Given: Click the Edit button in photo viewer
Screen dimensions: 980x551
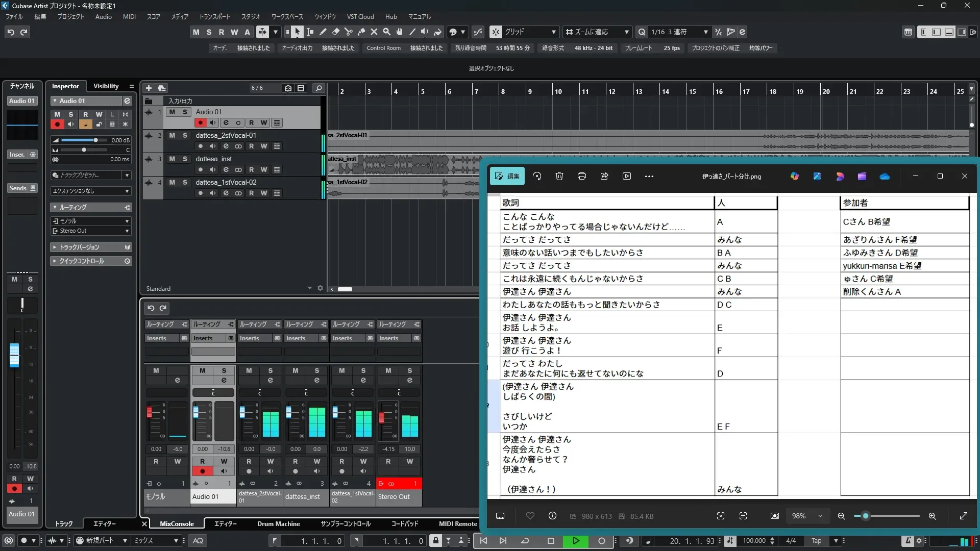Looking at the screenshot, I should (506, 176).
